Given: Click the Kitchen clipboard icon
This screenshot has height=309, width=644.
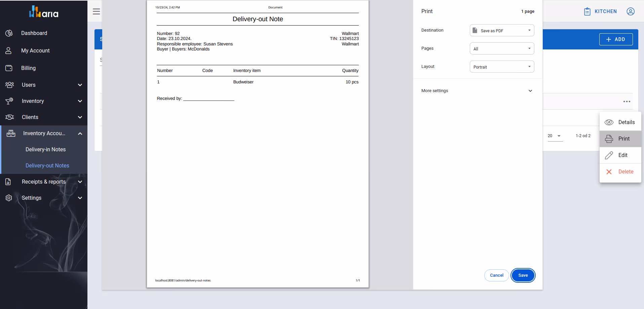Looking at the screenshot, I should pos(587,11).
